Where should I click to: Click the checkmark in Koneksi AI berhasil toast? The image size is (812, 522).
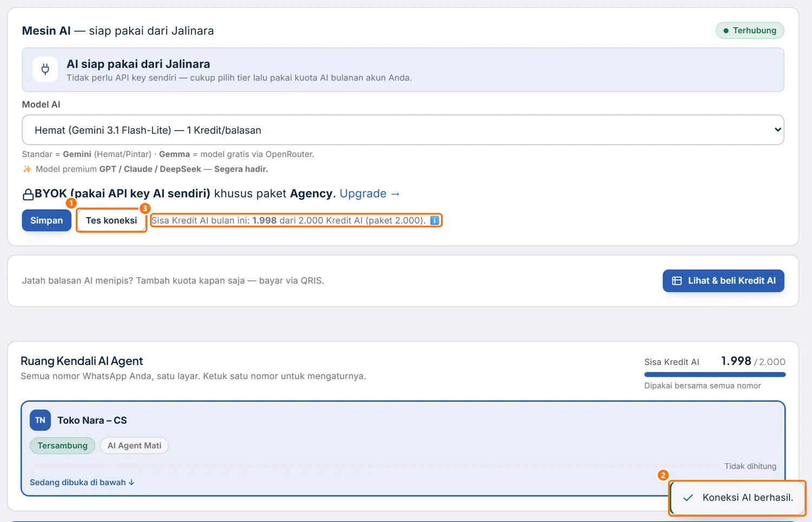(688, 498)
